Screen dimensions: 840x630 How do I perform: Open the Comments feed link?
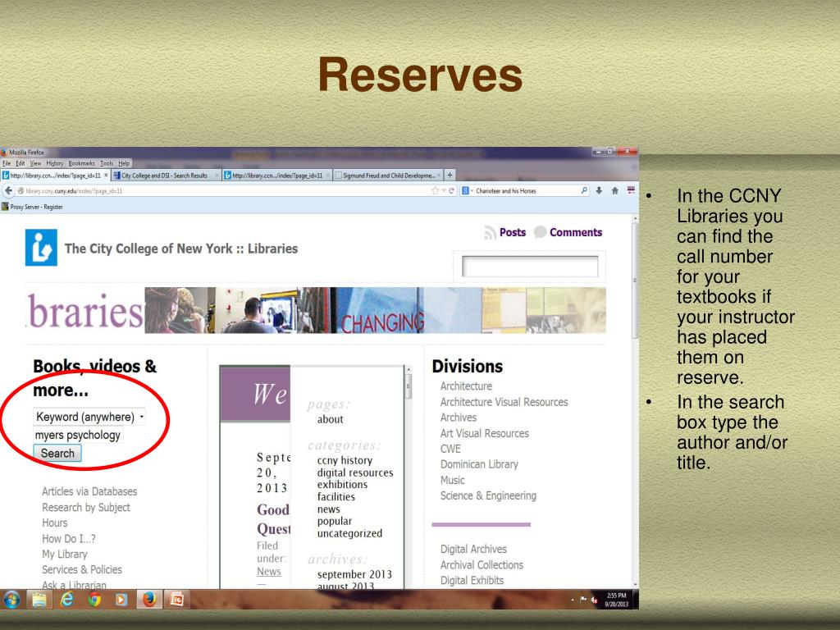pyautogui.click(x=576, y=232)
